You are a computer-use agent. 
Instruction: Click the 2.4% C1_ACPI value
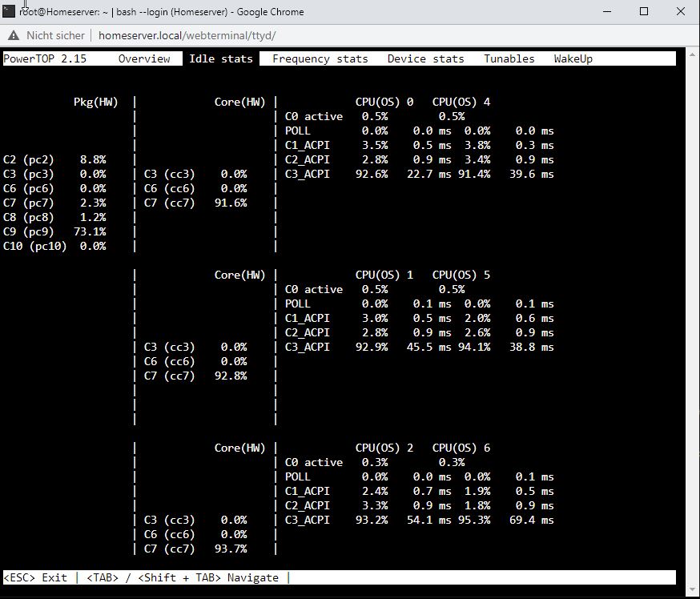[375, 492]
